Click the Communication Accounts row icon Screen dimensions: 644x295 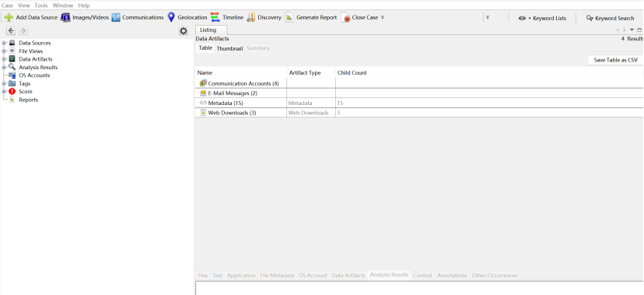pyautogui.click(x=203, y=83)
